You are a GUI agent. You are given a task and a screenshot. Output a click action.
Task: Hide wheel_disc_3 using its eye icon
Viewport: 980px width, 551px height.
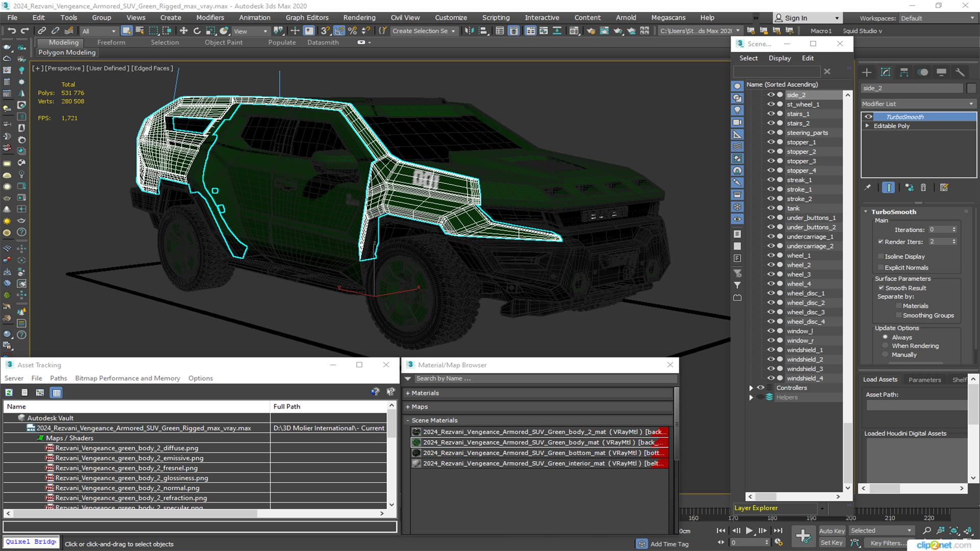[771, 312]
